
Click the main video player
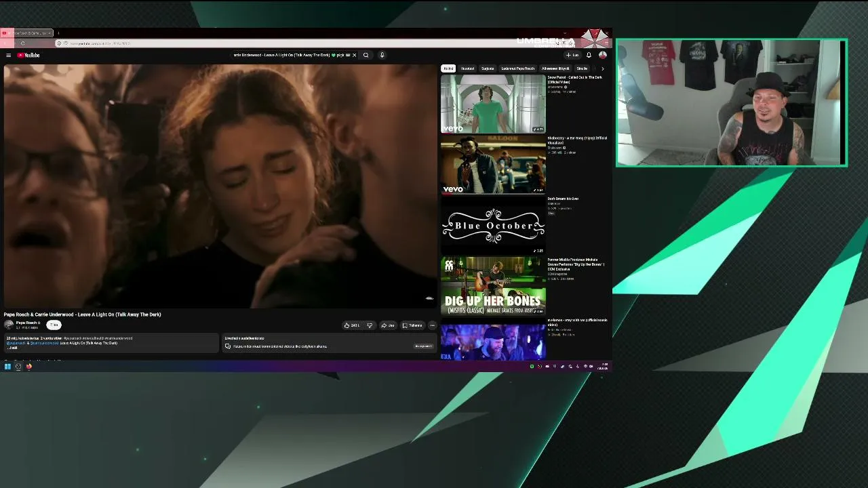(220, 186)
